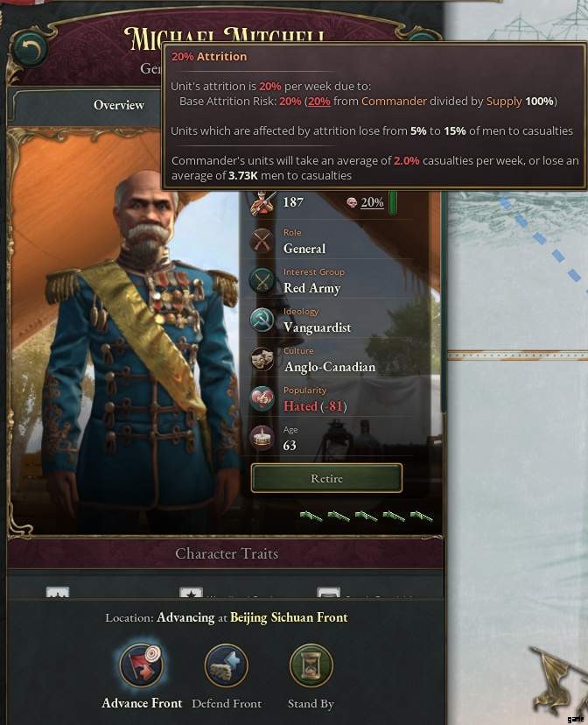Select the Stand By hourglass icon
The width and height of the screenshot is (588, 725).
click(x=311, y=665)
